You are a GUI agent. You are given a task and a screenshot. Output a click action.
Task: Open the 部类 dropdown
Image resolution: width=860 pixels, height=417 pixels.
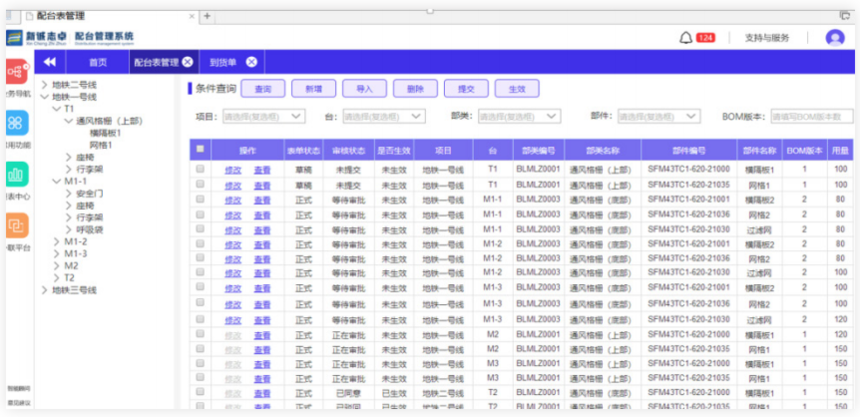(x=519, y=116)
